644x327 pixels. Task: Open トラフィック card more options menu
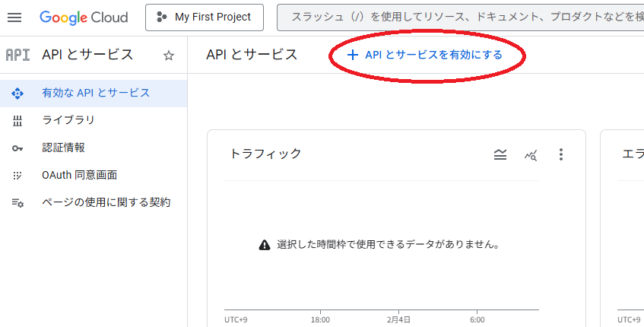pyautogui.click(x=561, y=154)
